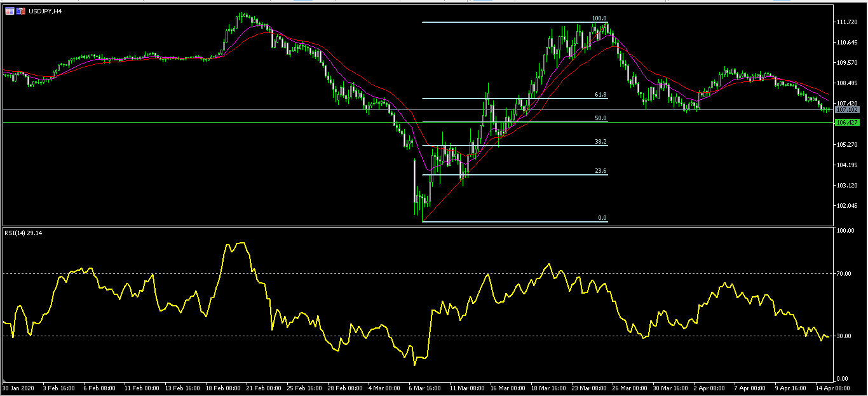The height and width of the screenshot is (396, 868).
Task: Select the Fibonacci 0.0 level label
Action: point(602,218)
